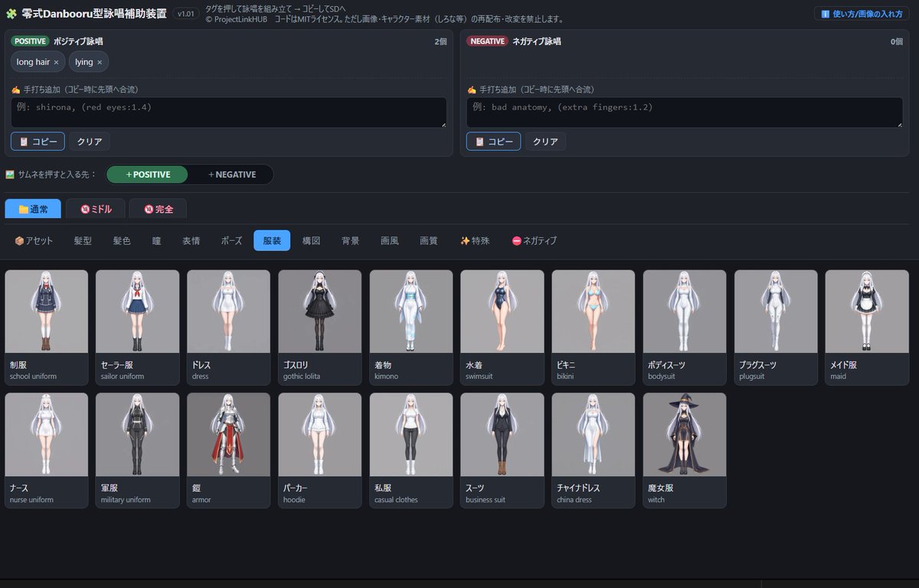The width and height of the screenshot is (919, 588).
Task: Add the nurse uniform thumbnail
Action: [x=47, y=450]
